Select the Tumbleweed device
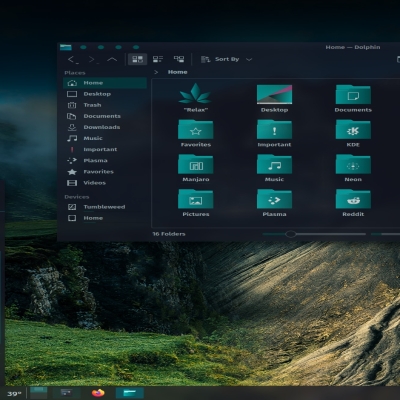This screenshot has height=400, width=400. tap(105, 207)
